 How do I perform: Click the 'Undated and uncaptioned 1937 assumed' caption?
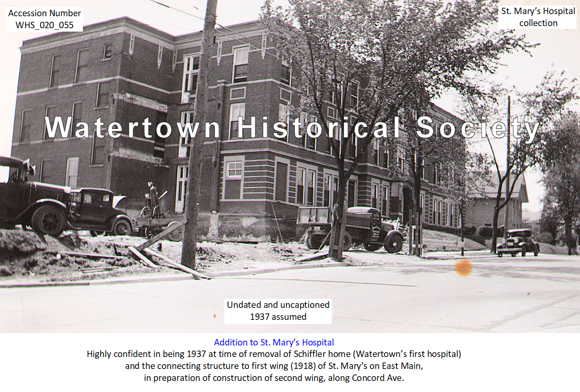point(278,311)
